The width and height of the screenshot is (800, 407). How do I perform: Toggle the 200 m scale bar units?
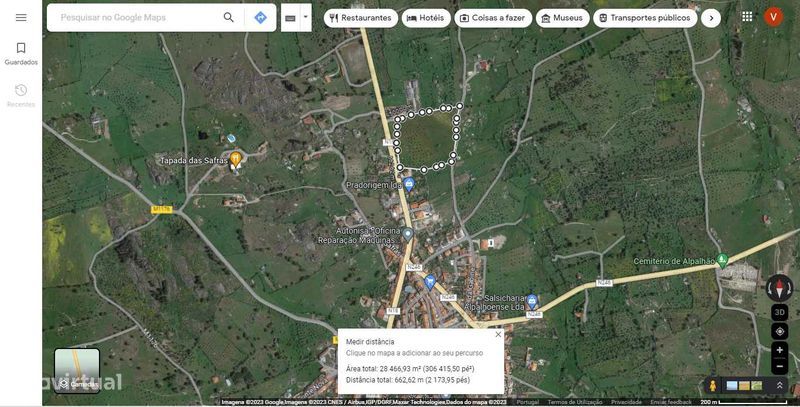coord(742,402)
